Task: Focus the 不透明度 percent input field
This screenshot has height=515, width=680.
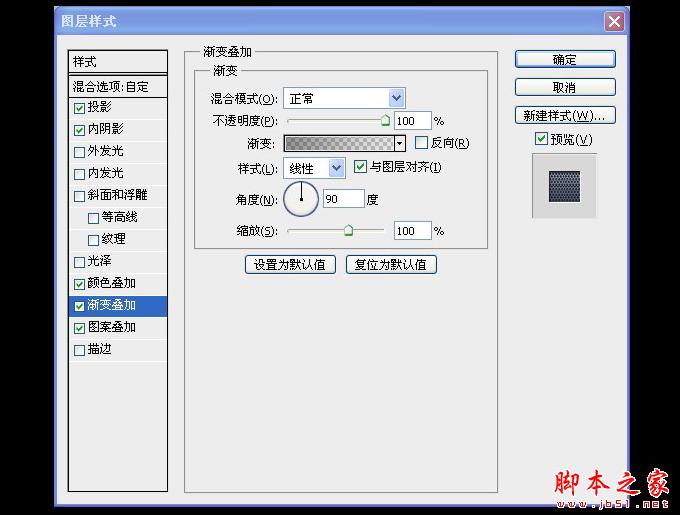Action: click(x=412, y=121)
